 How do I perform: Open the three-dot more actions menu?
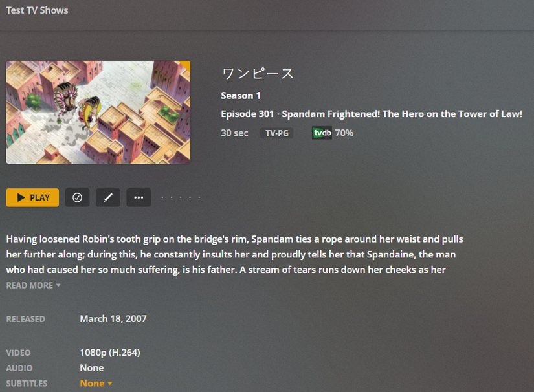(x=139, y=197)
